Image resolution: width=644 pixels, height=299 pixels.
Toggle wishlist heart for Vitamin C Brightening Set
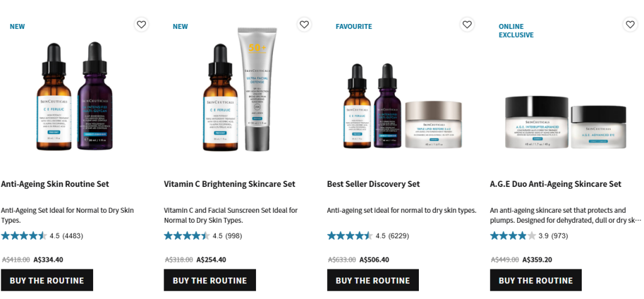(304, 25)
